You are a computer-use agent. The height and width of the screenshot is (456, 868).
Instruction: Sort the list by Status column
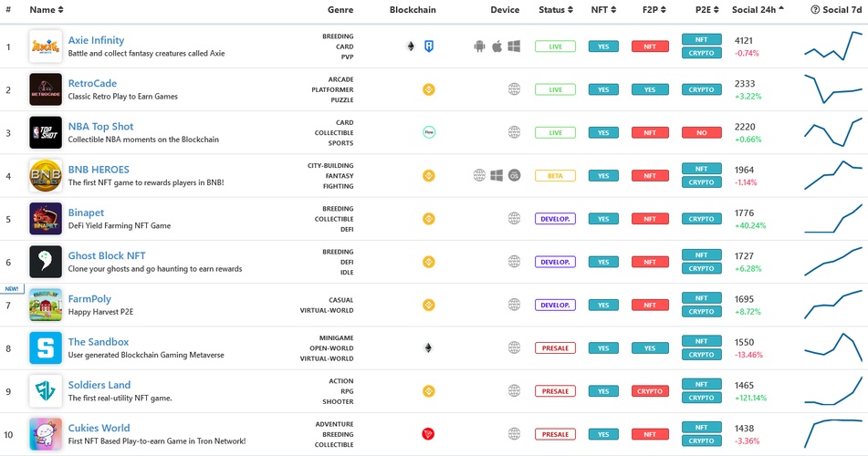pos(556,10)
